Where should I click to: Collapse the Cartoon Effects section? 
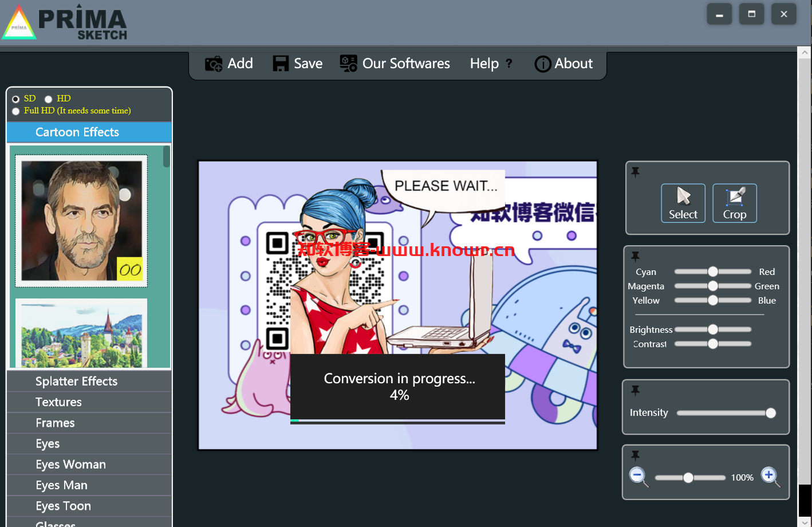[89, 132]
